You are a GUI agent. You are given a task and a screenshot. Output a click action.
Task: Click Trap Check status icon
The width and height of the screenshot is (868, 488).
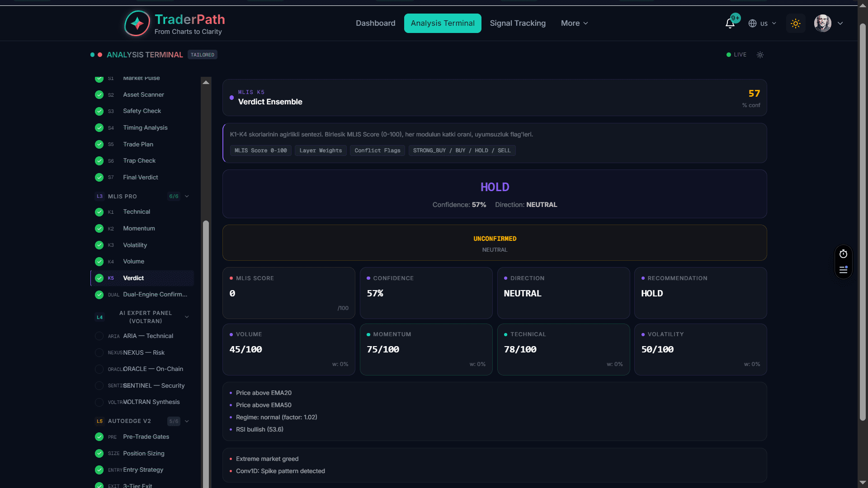pyautogui.click(x=99, y=161)
